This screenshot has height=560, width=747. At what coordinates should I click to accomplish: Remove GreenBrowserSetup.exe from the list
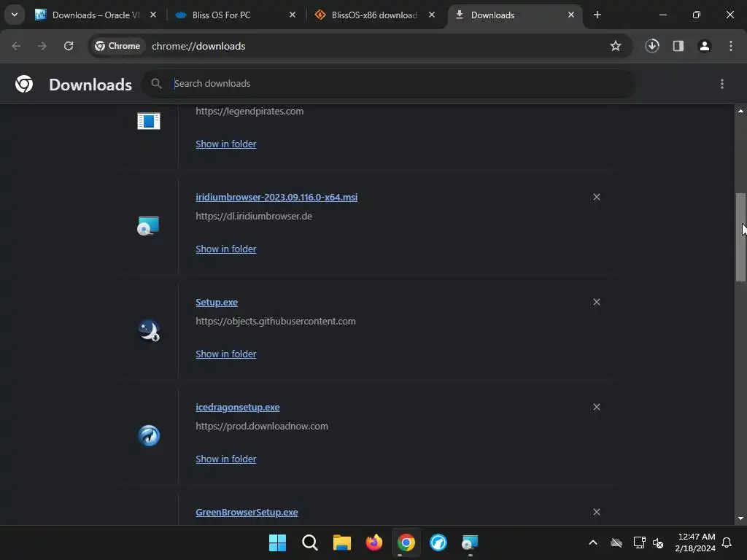pos(597,513)
